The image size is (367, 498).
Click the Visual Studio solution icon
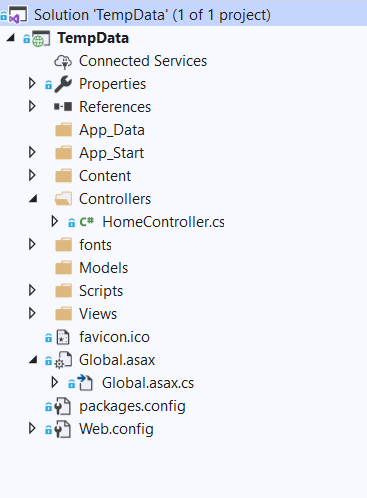[x=17, y=15]
